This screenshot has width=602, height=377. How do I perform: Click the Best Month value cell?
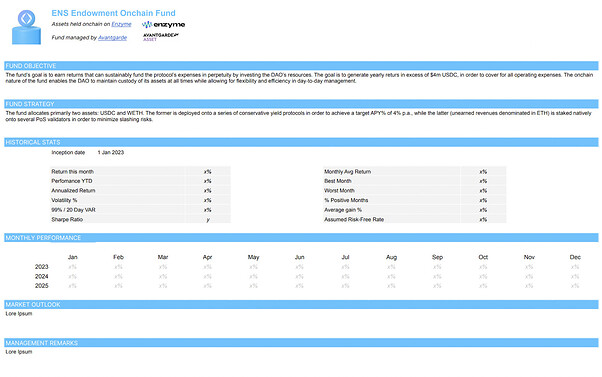tap(483, 181)
